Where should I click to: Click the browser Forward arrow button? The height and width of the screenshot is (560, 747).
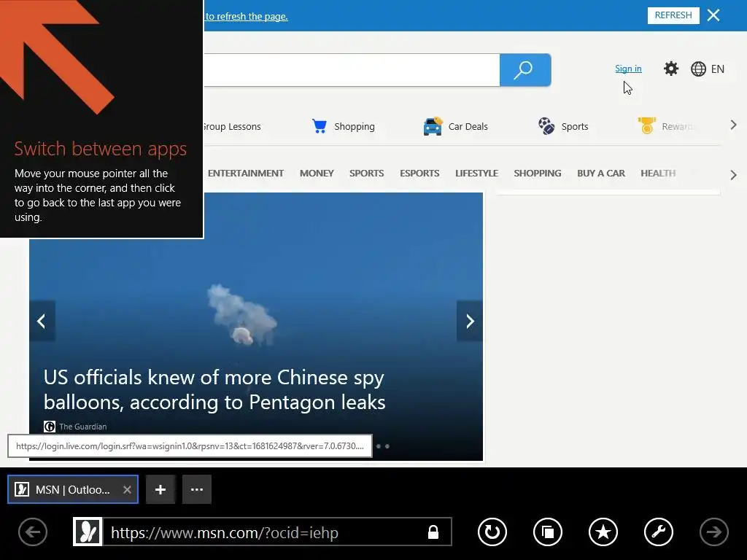pos(713,532)
